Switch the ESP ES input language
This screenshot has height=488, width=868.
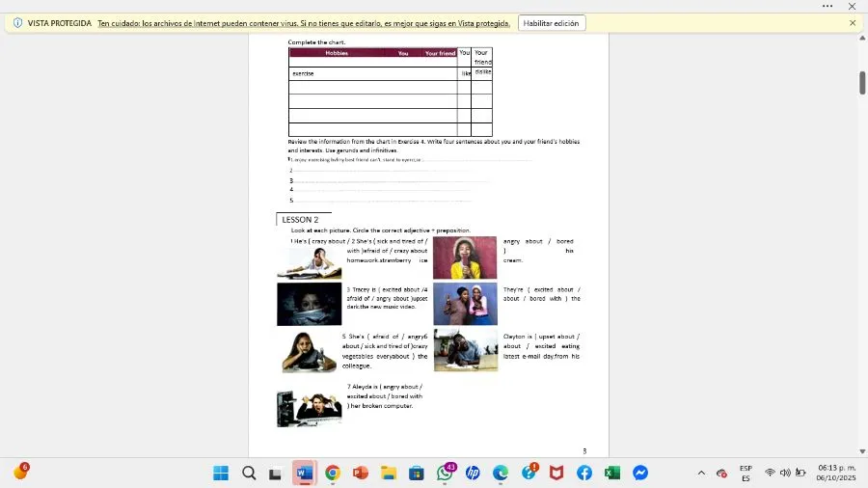(746, 474)
